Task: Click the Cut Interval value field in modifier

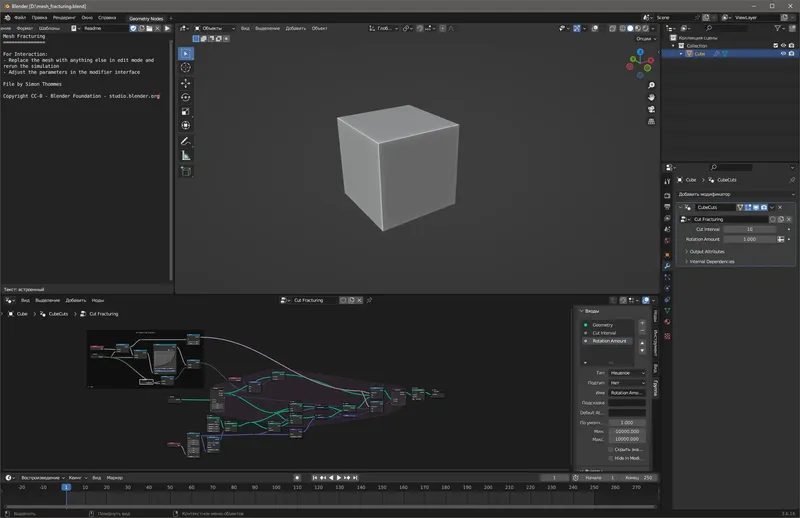Action: pos(750,229)
